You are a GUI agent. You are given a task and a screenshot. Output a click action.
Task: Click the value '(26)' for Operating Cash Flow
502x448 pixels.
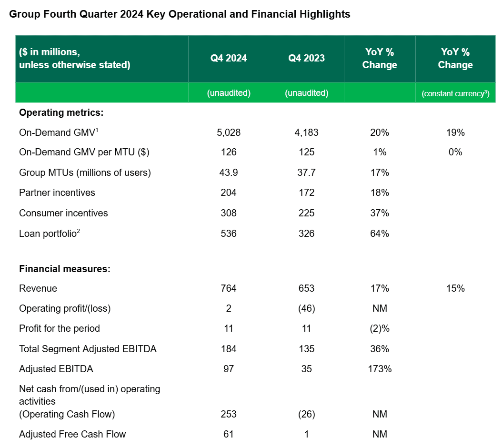click(x=306, y=414)
